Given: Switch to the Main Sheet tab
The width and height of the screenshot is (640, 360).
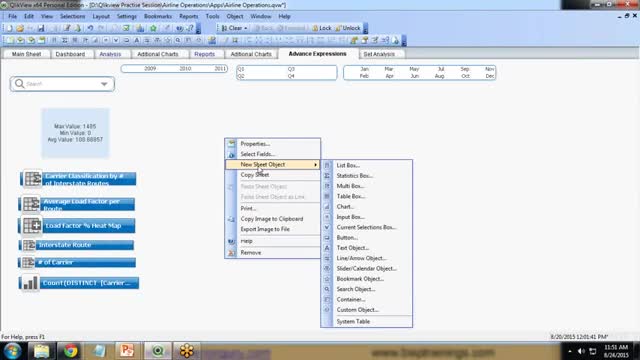Looking at the screenshot, I should point(26,54).
